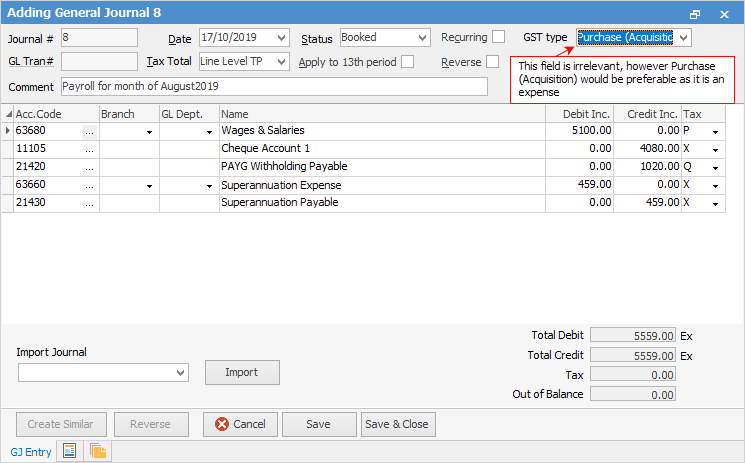Open Tax dropdown for Wages & Salaries row
The height and width of the screenshot is (463, 745).
(x=716, y=131)
